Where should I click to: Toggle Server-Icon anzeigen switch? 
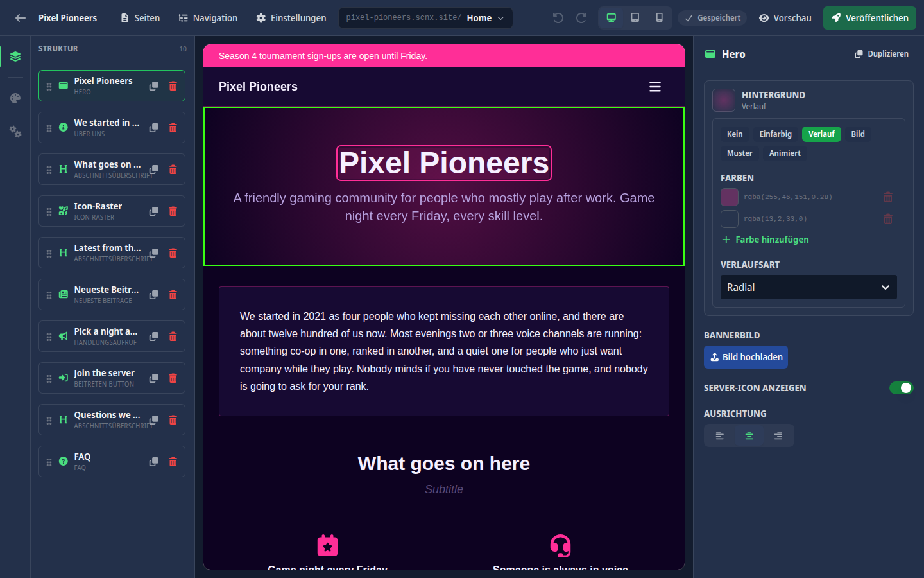point(901,388)
